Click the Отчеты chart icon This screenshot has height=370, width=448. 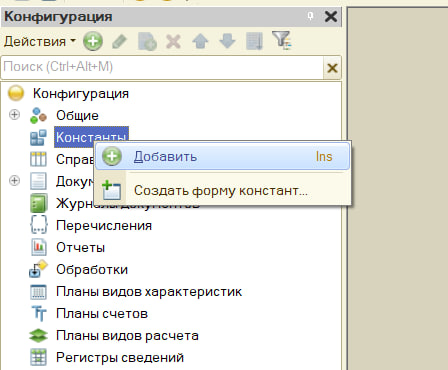(38, 247)
